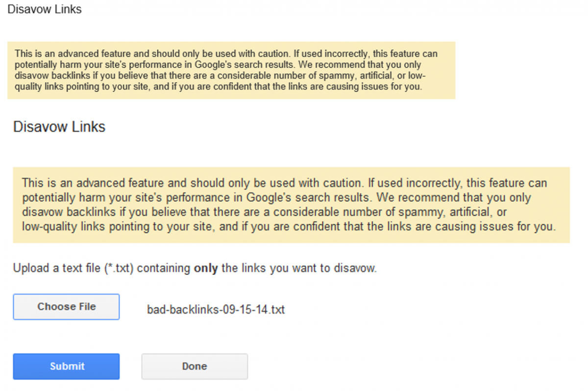Click the small top Disavow Links title
Viewport: 588px width, 391px height.
point(45,9)
